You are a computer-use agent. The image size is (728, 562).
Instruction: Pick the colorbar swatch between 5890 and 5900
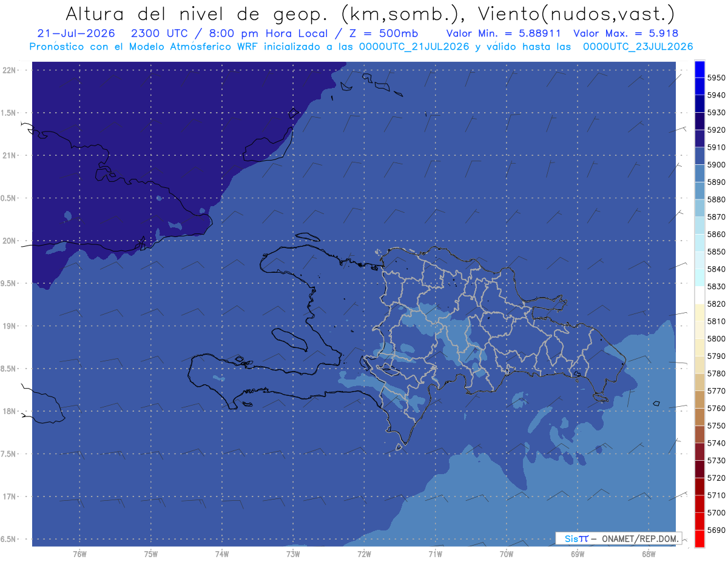click(x=699, y=173)
